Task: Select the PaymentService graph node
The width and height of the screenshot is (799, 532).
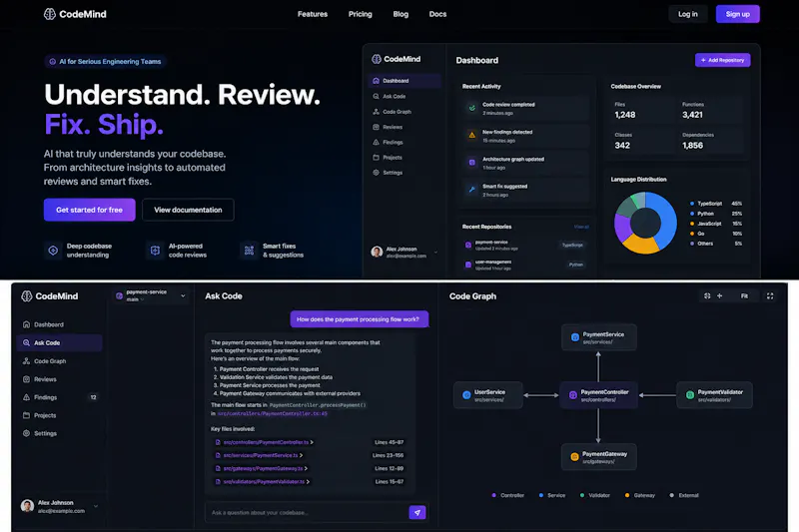Action: point(598,337)
